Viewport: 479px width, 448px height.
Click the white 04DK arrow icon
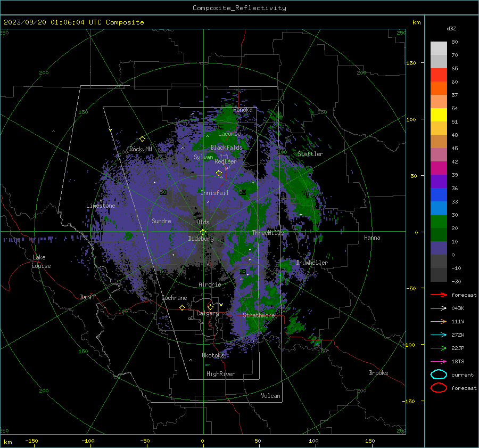pyautogui.click(x=439, y=308)
